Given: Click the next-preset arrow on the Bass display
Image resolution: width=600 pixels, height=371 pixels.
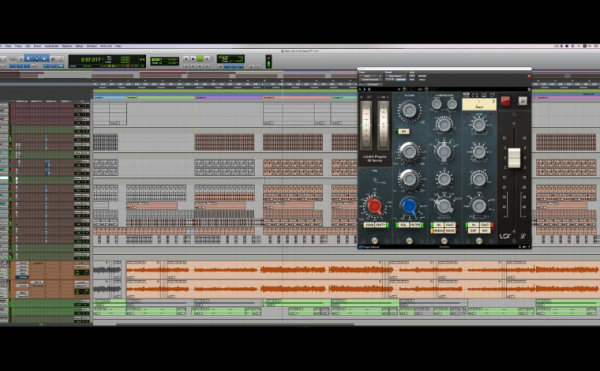Looking at the screenshot, I should pyautogui.click(x=493, y=101).
